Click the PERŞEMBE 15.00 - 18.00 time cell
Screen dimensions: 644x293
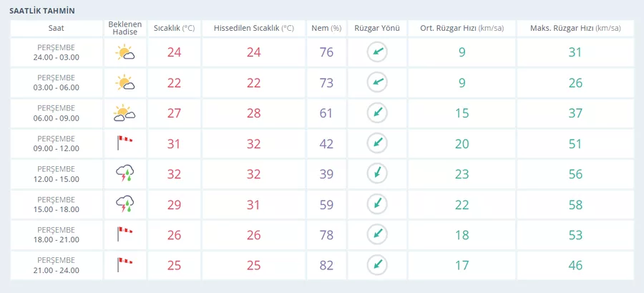[57, 205]
